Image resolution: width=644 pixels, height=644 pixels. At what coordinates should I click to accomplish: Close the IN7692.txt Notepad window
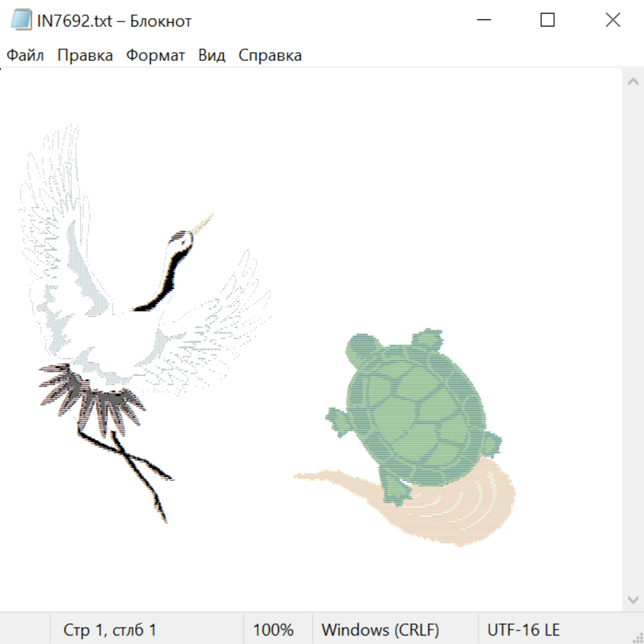613,20
